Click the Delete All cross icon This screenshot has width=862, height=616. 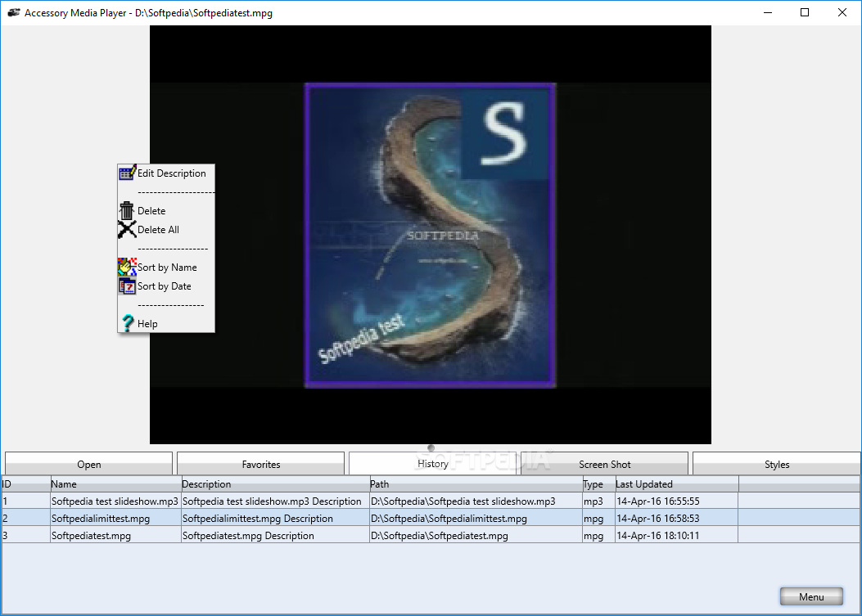[126, 229]
